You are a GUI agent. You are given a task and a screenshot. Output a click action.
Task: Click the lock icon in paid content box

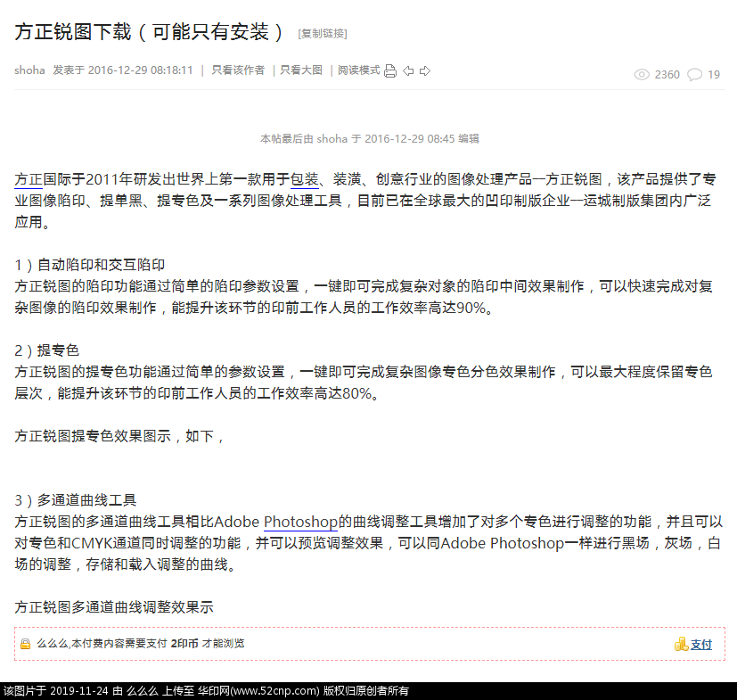click(x=25, y=644)
